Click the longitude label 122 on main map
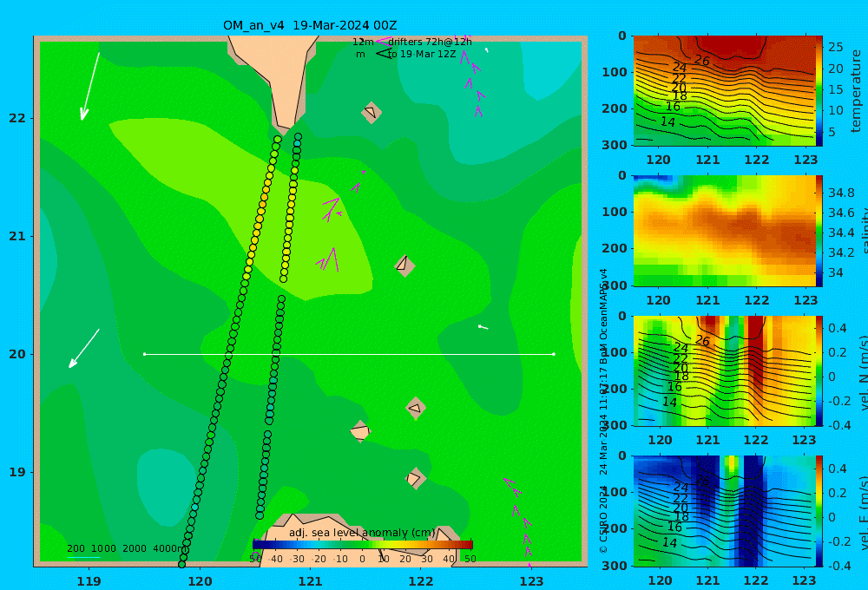The height and width of the screenshot is (590, 868). click(x=421, y=581)
